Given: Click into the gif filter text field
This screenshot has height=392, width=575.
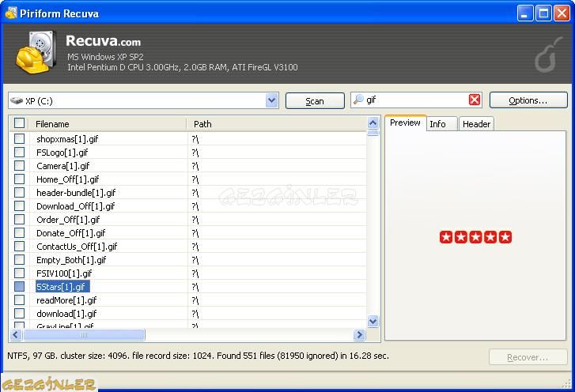Looking at the screenshot, I should point(416,100).
